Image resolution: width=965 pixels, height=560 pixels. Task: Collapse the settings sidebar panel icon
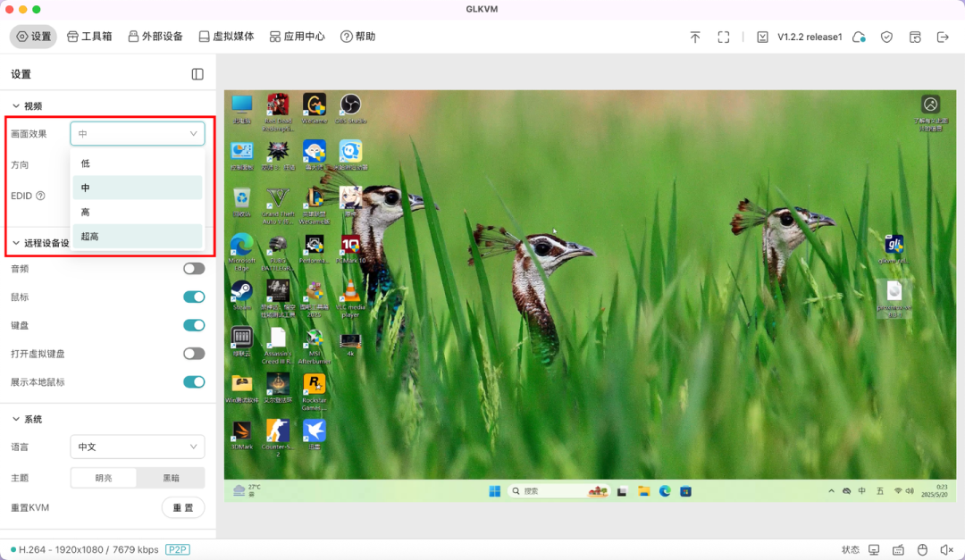[197, 74]
